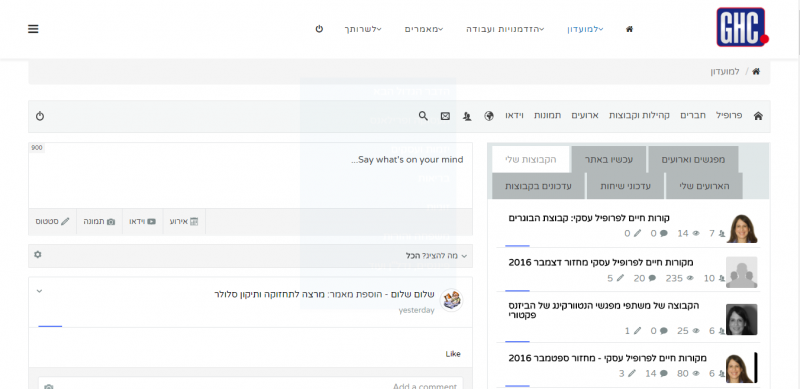This screenshot has height=389, width=800.
Task: Open וידאו in community toolbar
Action: [x=514, y=115]
